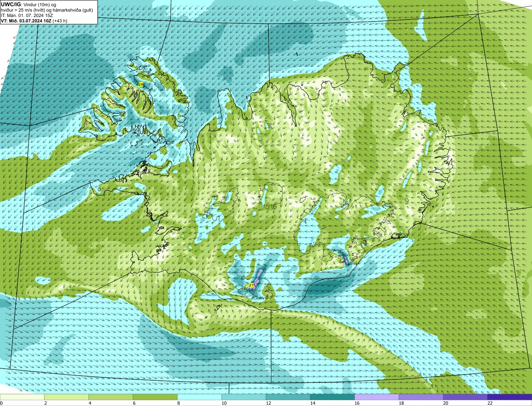Select the 16–18 m/s legend color

coord(377,397)
